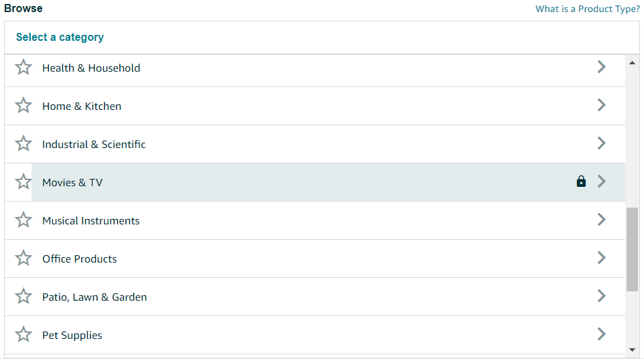Screen dimensions: 644x361
Task: Favorite the Health & Household category star
Action: click(23, 68)
